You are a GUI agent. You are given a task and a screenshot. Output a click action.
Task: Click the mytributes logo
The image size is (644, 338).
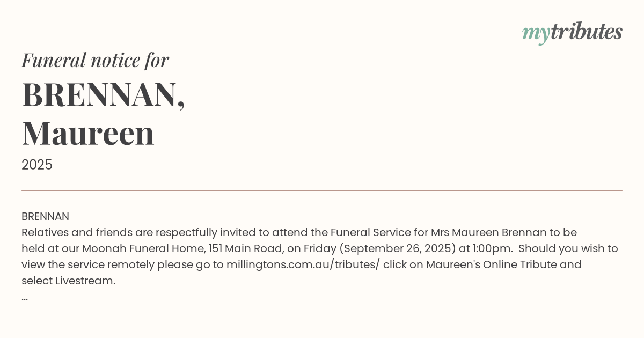(572, 32)
